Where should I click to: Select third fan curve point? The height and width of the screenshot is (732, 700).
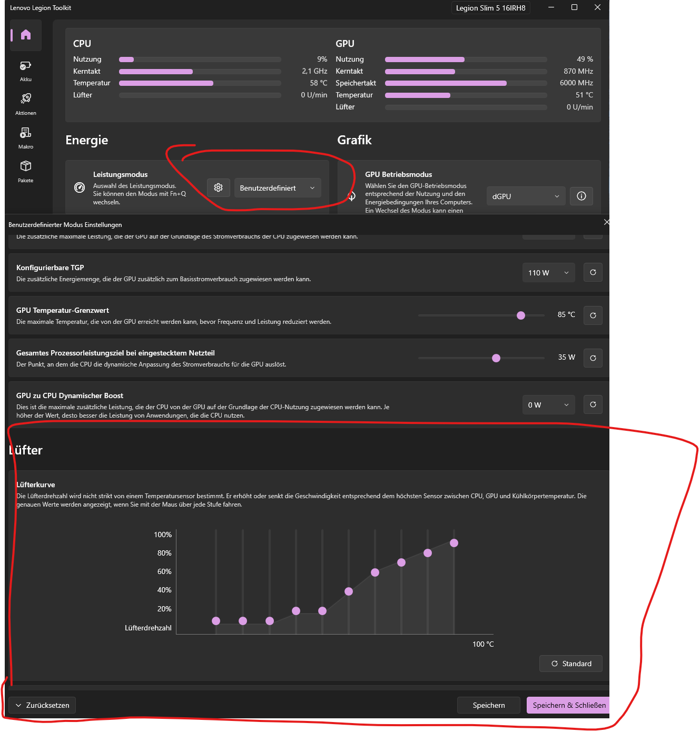click(x=270, y=621)
